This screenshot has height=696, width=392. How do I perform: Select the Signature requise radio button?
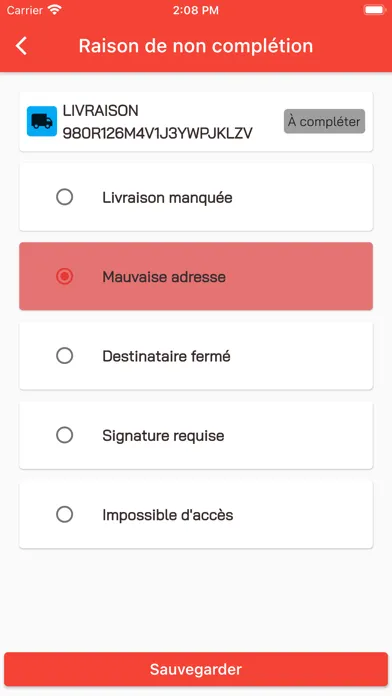coord(64,435)
